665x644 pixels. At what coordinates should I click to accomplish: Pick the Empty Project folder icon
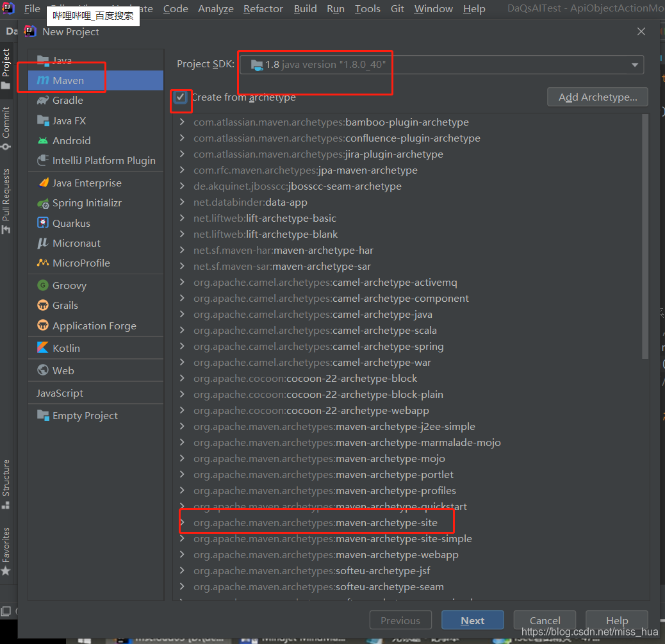coord(43,415)
